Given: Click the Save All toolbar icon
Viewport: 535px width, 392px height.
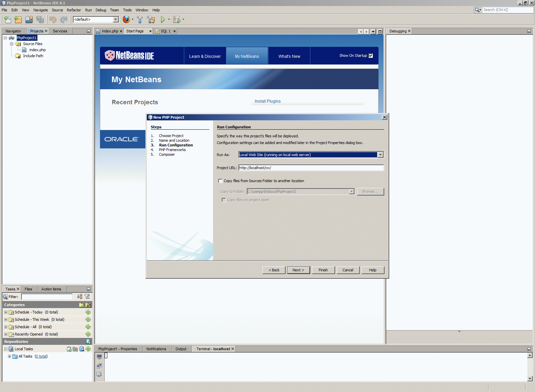Looking at the screenshot, I should [40, 20].
